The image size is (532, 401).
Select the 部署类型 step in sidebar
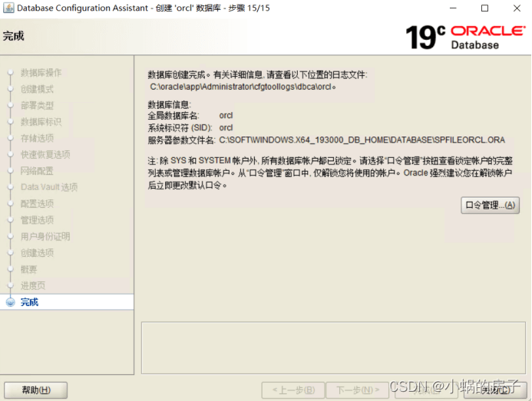click(37, 105)
